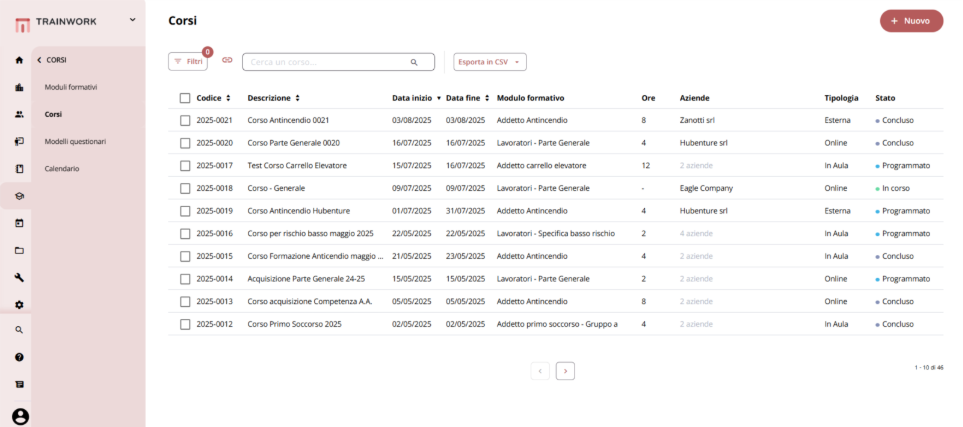
Task: Sort by the Data inizio column arrow
Action: coord(439,98)
